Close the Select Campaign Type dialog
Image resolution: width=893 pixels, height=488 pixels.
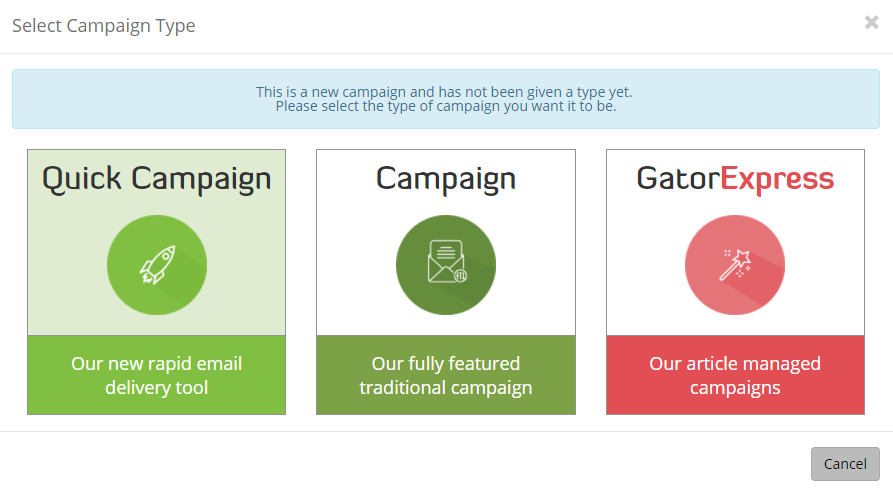click(871, 23)
